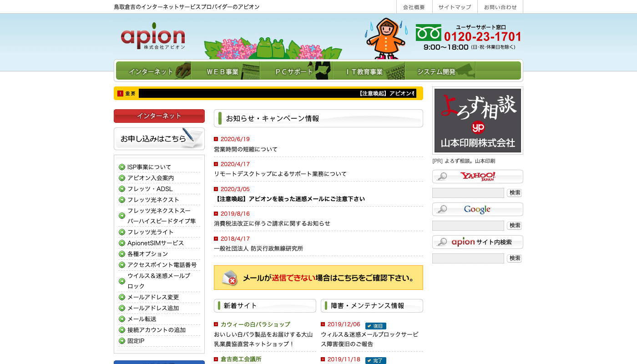637x364 pixels.
Task: Click the raincoat mascot character image
Action: (385, 39)
